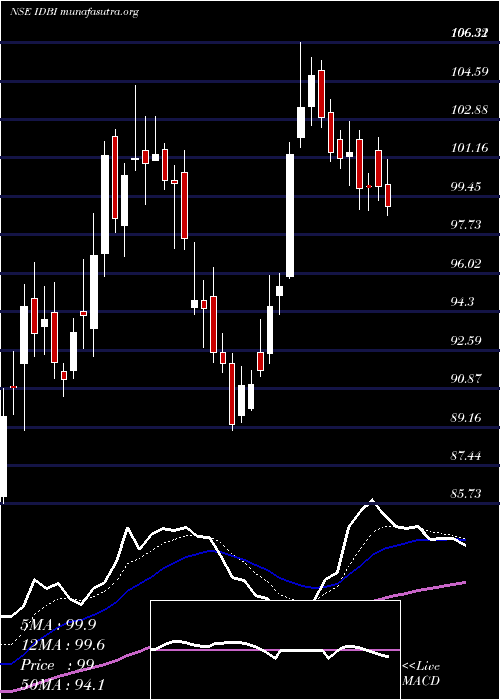Click the last red candlestick on the right
Screen dimensions: 500x700
point(388,195)
